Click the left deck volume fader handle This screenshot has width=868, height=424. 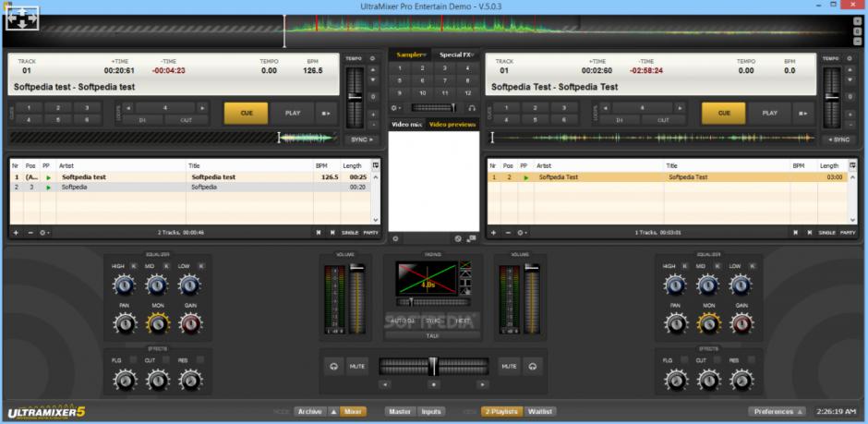point(357,268)
